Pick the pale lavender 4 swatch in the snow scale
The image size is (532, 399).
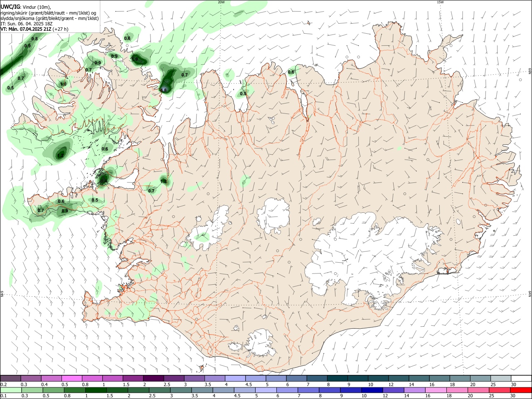tap(235, 379)
